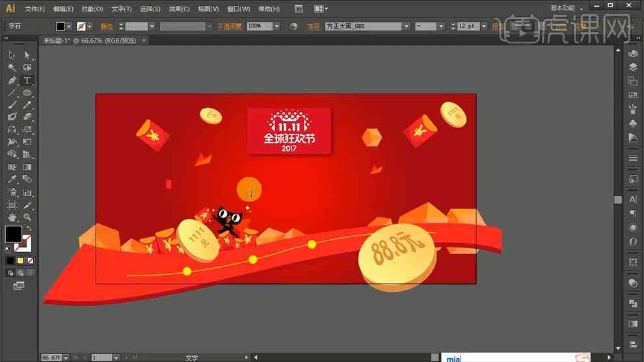
Task: Select the Column Graph tool
Action: point(27,192)
